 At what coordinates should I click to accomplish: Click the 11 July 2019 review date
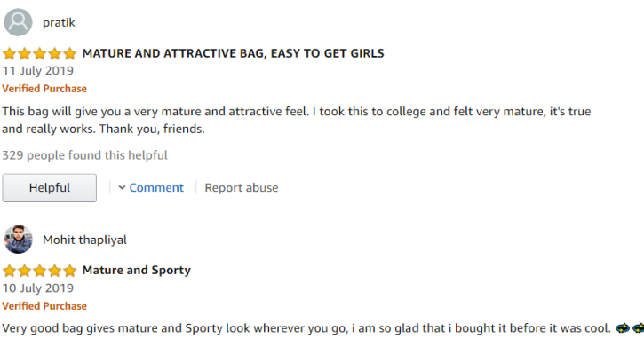pos(38,71)
